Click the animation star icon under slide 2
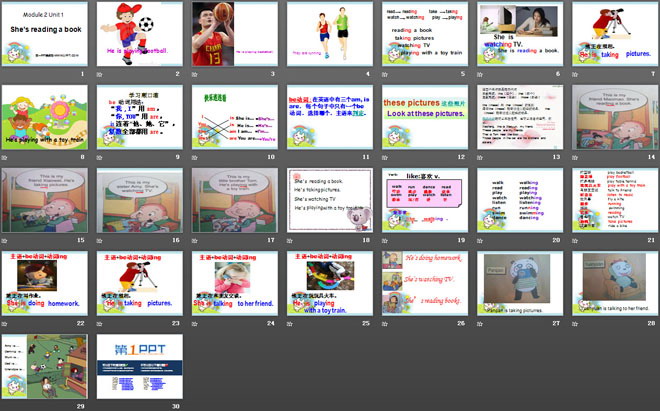The image size is (660, 411). click(x=100, y=75)
